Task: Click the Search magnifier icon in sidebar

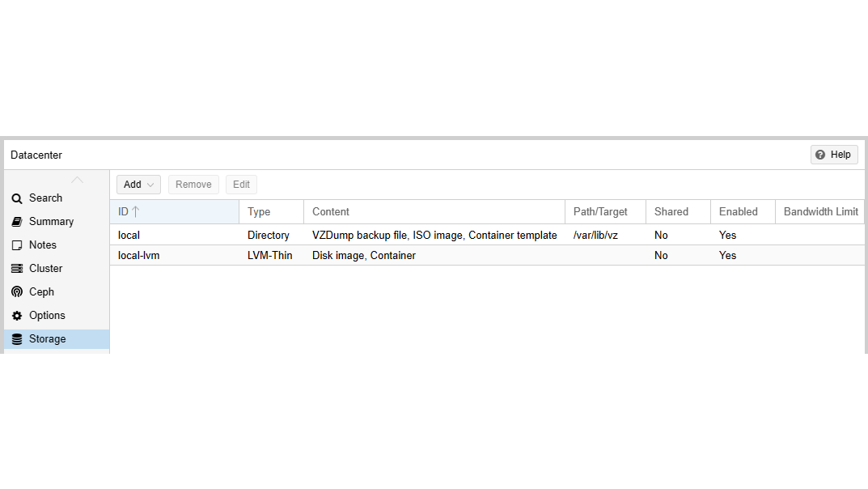Action: 17,198
